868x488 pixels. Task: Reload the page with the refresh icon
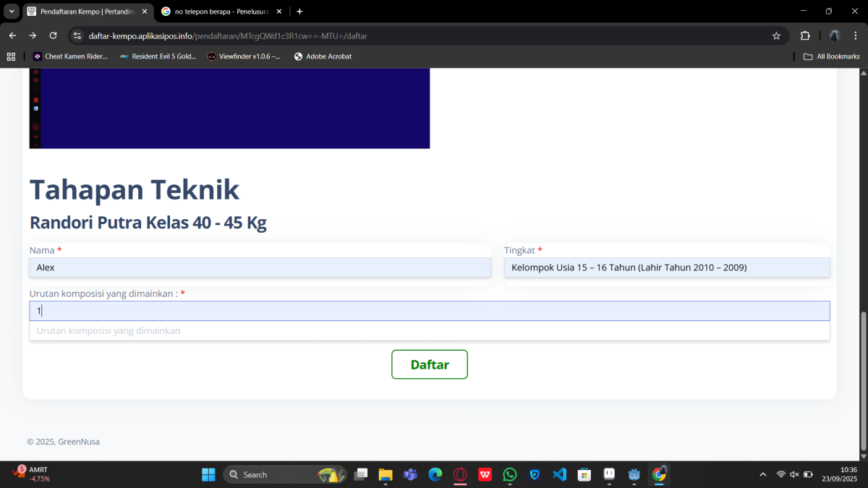(53, 35)
